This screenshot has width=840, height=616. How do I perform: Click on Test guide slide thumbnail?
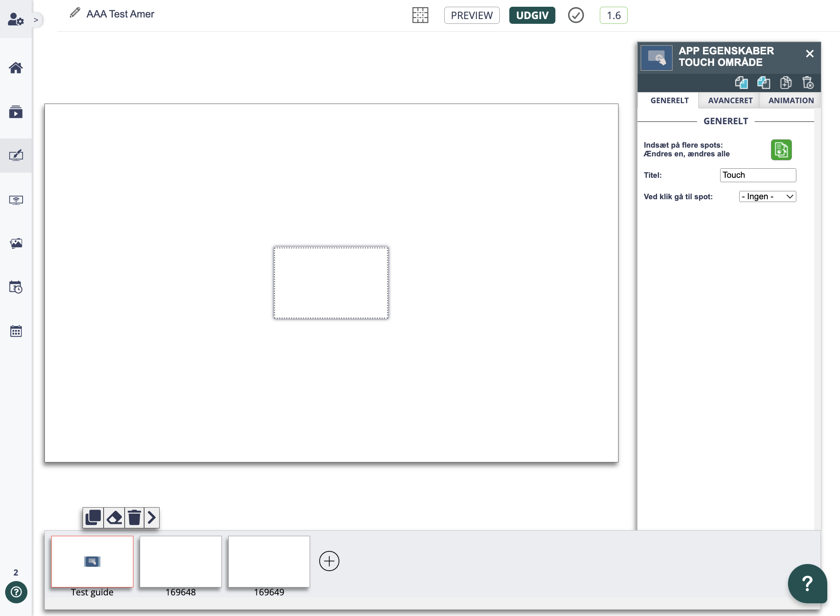92,561
